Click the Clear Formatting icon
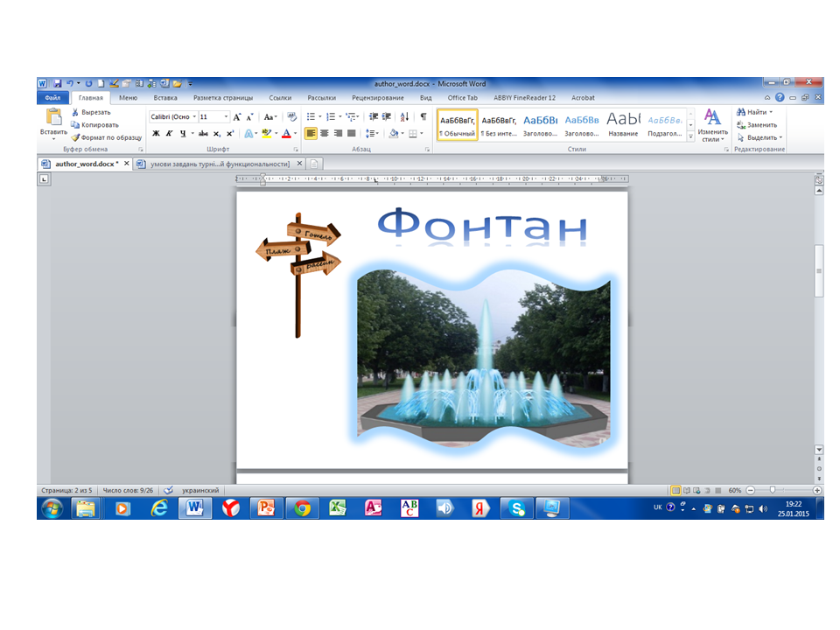The height and width of the screenshot is (630, 840). click(x=291, y=116)
